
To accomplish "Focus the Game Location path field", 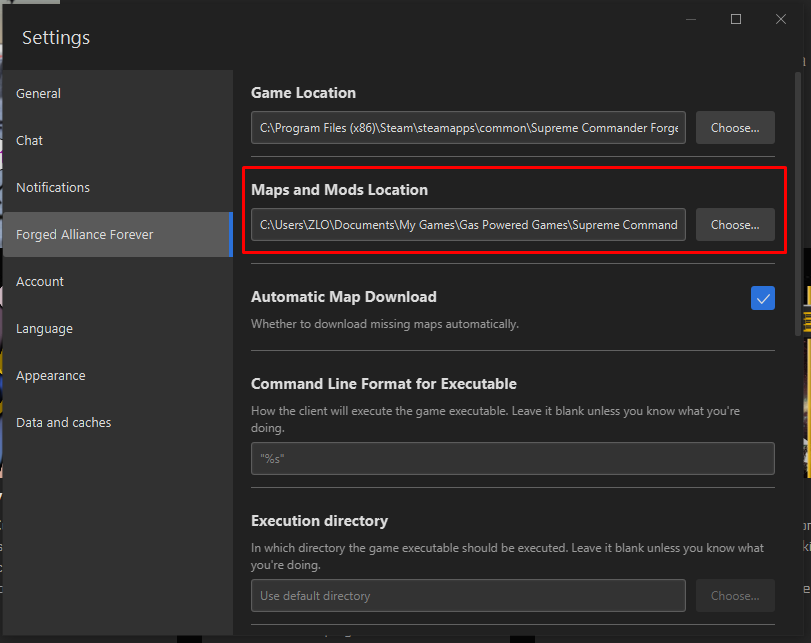I will point(468,128).
